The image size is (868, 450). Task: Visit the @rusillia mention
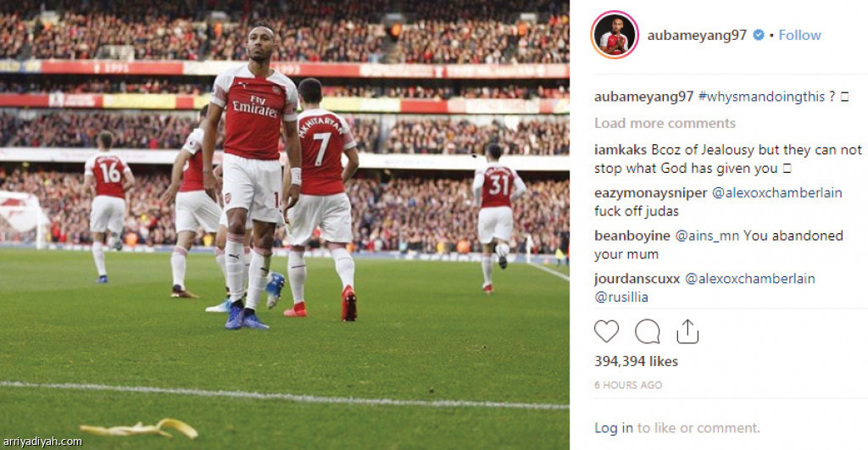coord(621,297)
